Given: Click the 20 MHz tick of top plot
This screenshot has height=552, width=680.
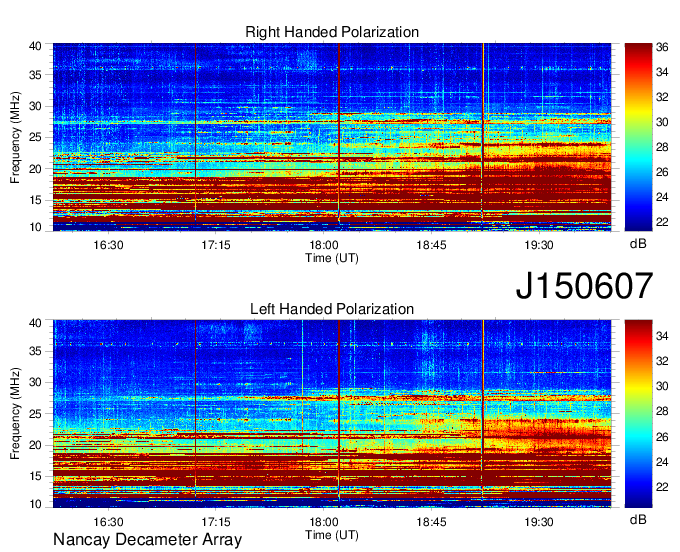Looking at the screenshot, I should (36, 169).
